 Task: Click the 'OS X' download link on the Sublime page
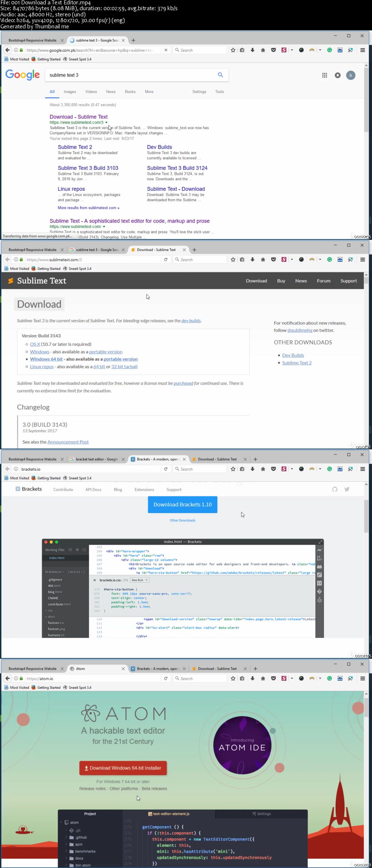[35, 344]
